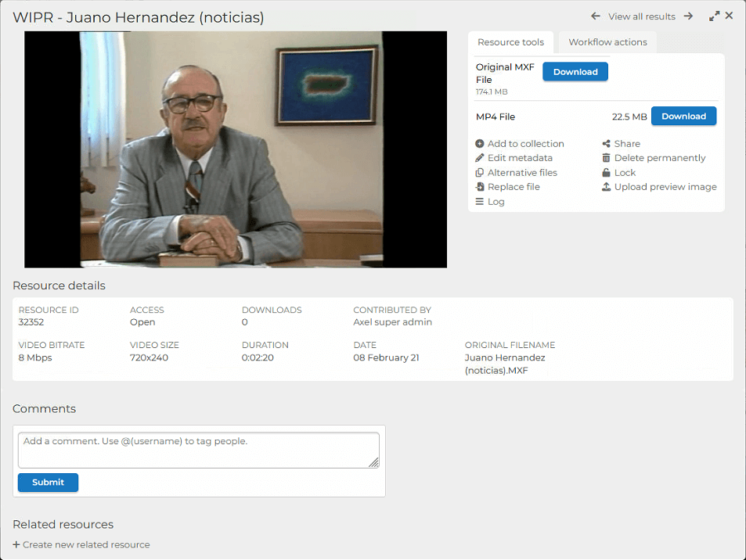Select the Resource tools tab
Screen dimensions: 746x560
510,42
